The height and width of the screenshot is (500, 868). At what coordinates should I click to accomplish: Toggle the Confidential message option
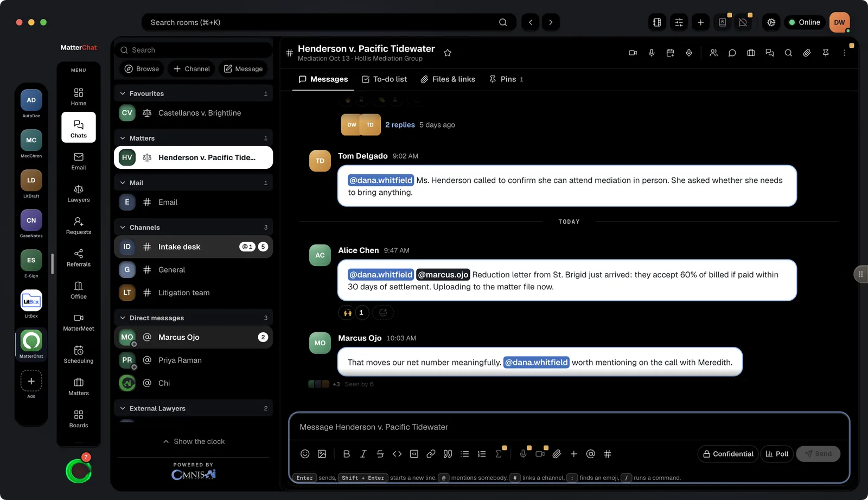(x=728, y=454)
